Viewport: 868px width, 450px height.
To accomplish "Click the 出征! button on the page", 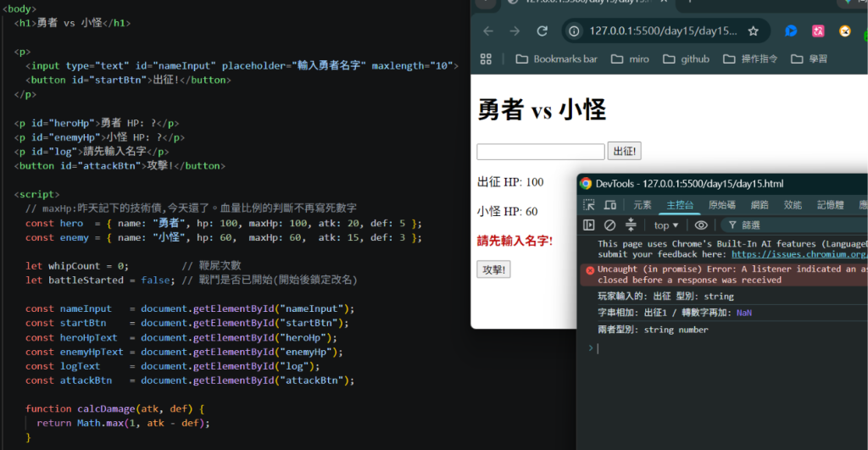I will [x=625, y=151].
